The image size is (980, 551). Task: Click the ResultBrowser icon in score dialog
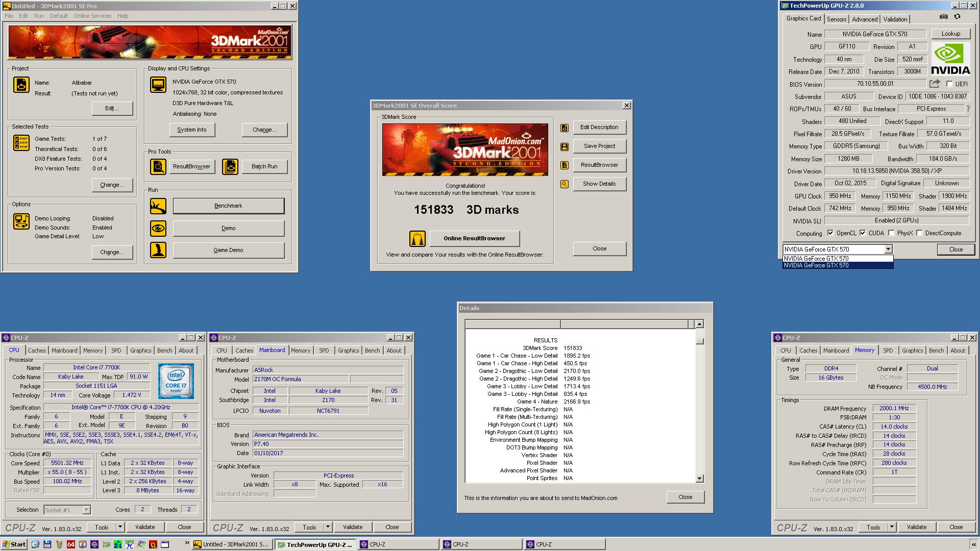[565, 165]
